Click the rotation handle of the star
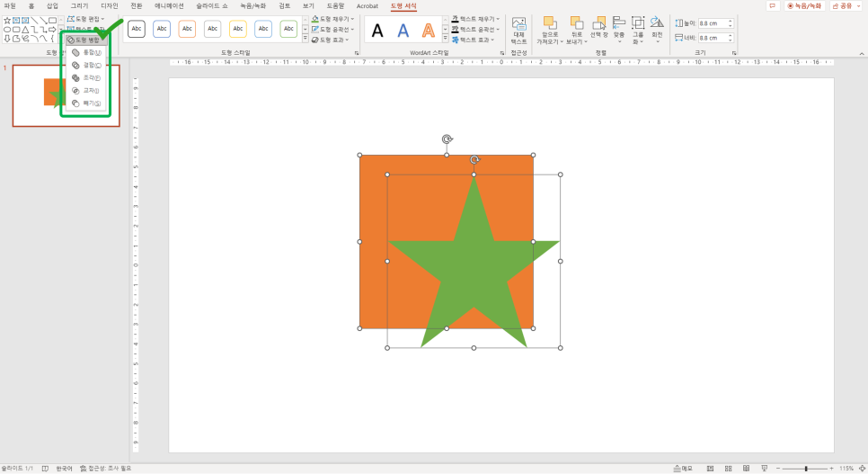Image resolution: width=868 pixels, height=474 pixels. 474,160
